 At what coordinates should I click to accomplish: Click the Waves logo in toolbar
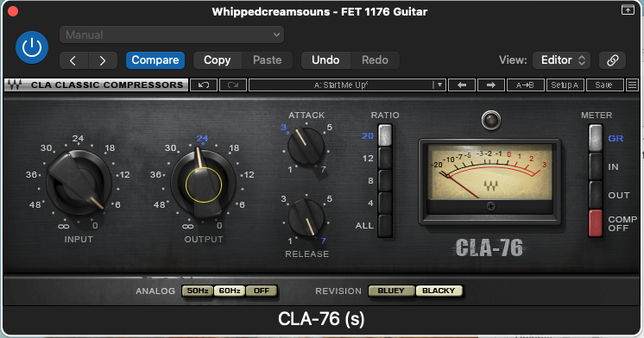pos(15,84)
